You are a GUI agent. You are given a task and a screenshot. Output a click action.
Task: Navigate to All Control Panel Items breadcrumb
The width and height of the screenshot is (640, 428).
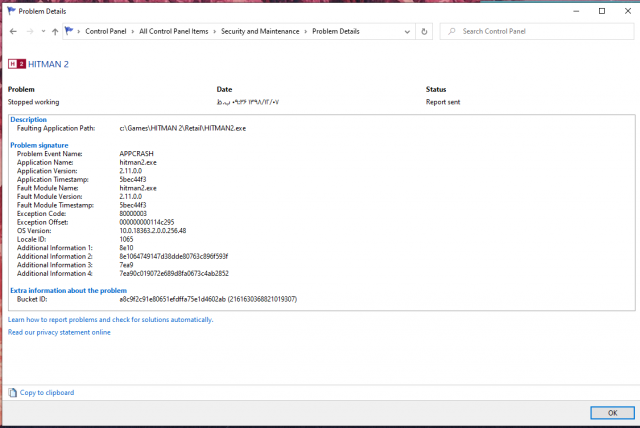[x=172, y=32]
